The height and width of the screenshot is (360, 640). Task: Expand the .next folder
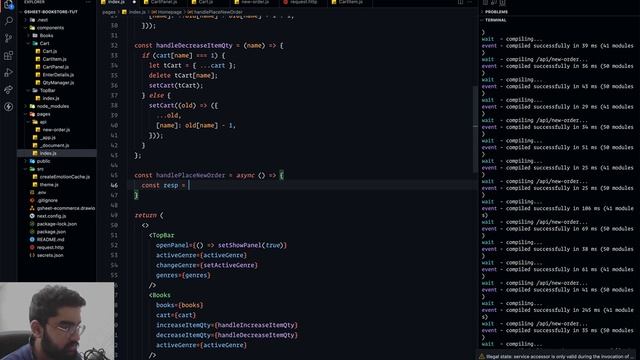coord(42,20)
